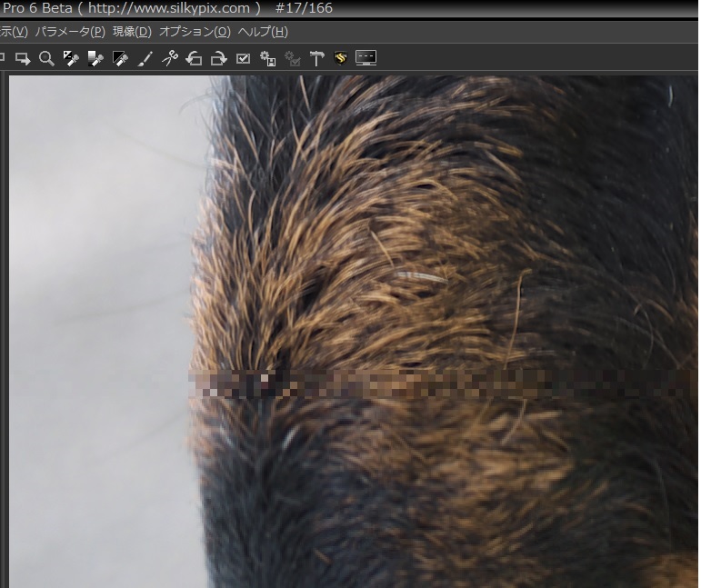The width and height of the screenshot is (701, 588).
Task: Select the exposure plus/minus eyedropper tool
Action: point(71,58)
